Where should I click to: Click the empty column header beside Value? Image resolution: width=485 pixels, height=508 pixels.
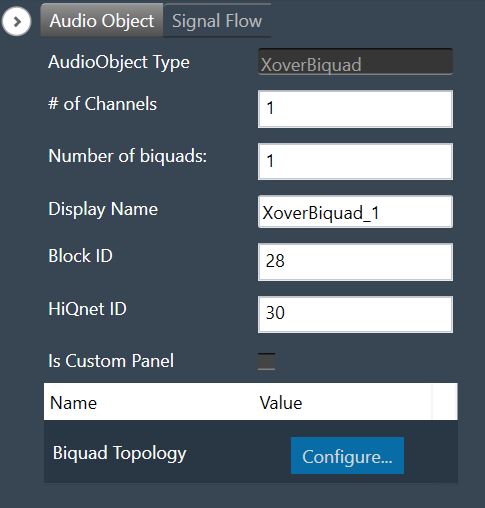point(445,402)
